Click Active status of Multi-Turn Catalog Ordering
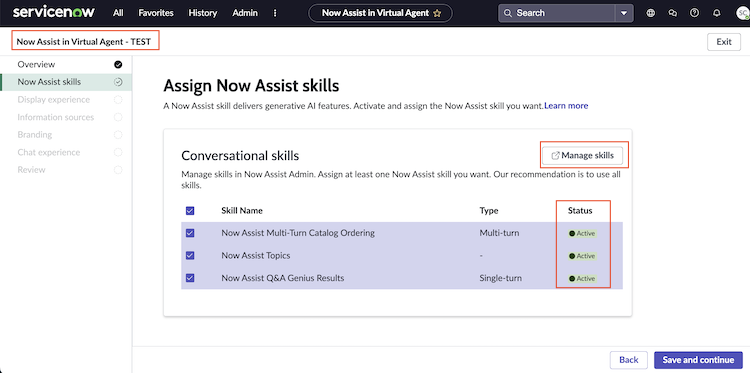This screenshot has height=373, width=750. (x=582, y=234)
